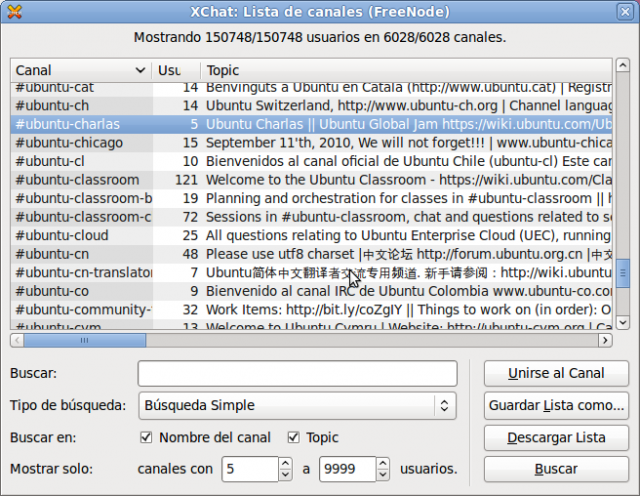The height and width of the screenshot is (496, 640).
Task: Select the #ubuntu-cn channel row
Action: pyautogui.click(x=311, y=254)
